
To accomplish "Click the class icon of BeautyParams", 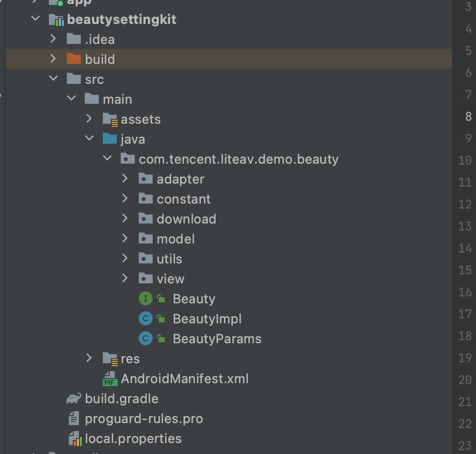I will (145, 339).
